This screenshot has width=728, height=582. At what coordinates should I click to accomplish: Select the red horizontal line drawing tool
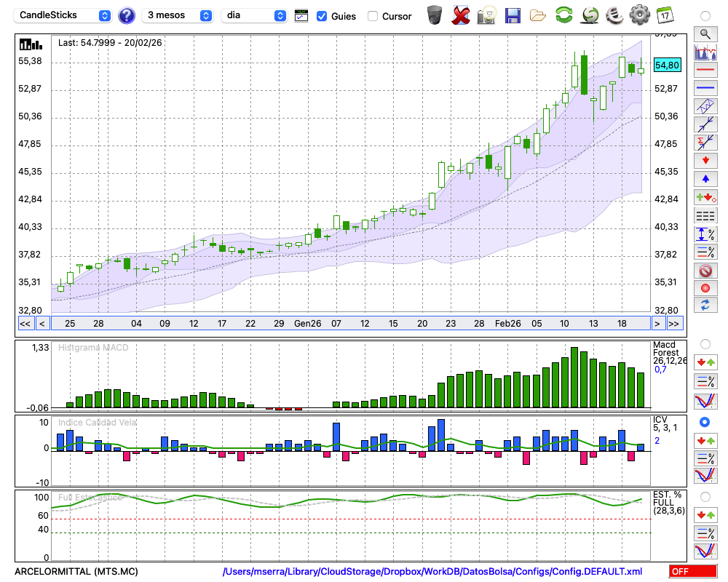pyautogui.click(x=705, y=71)
